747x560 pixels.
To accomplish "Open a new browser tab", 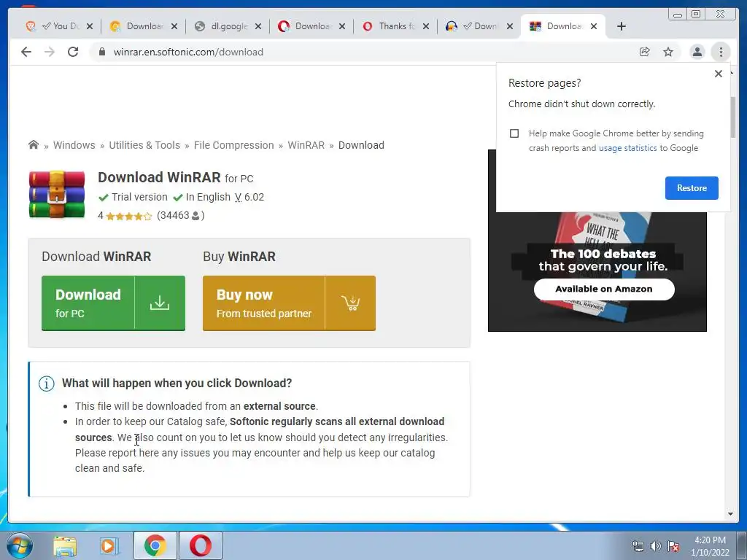I will pyautogui.click(x=622, y=26).
